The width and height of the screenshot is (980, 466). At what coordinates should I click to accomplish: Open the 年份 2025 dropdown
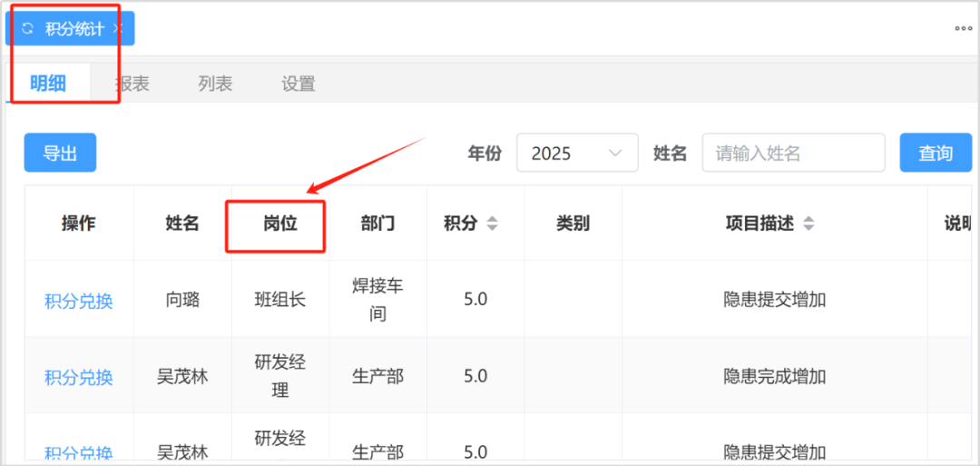tap(577, 153)
